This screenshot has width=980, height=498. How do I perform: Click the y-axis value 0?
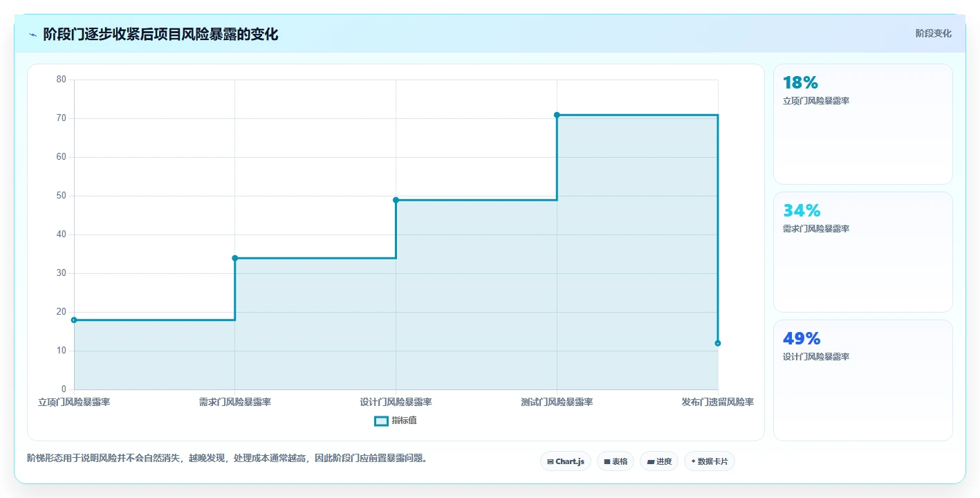[64, 389]
